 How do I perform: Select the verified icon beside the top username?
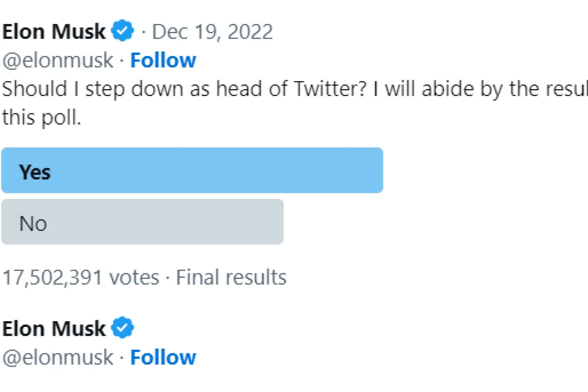(x=122, y=31)
